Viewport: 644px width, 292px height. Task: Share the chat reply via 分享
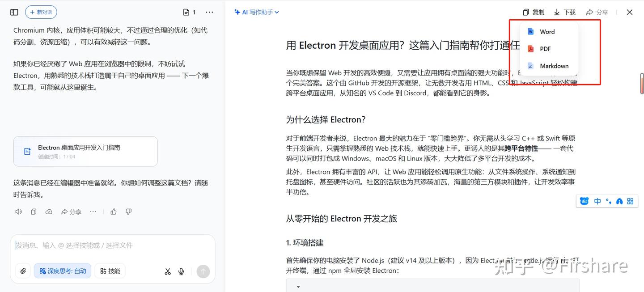[71, 212]
